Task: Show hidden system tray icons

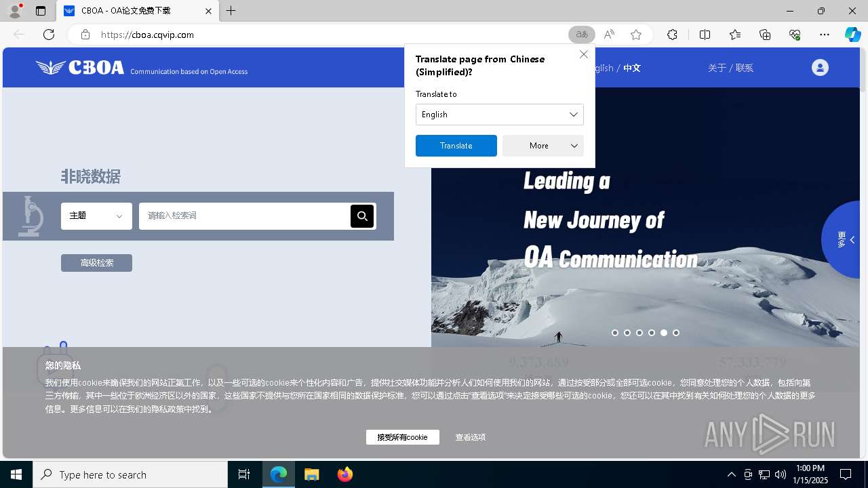Action: pyautogui.click(x=732, y=474)
